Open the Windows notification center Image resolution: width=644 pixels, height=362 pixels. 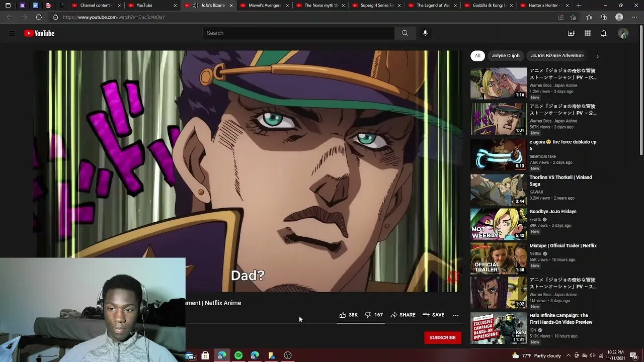click(633, 355)
